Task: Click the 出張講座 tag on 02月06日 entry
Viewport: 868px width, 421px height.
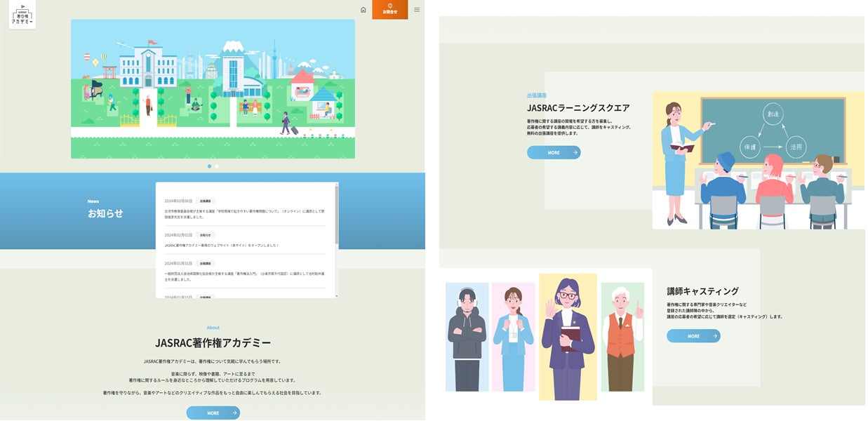Action: pos(206,201)
